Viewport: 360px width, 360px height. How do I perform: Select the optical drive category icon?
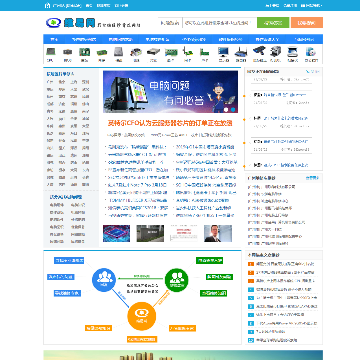coord(153,52)
